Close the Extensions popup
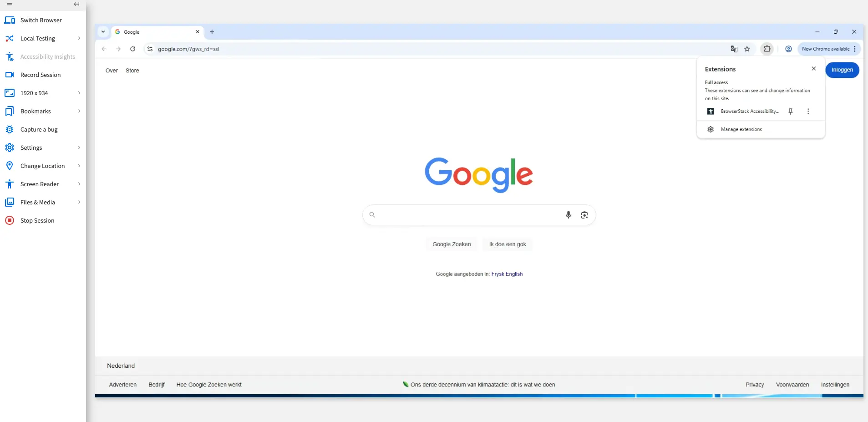This screenshot has height=422, width=868. [x=814, y=69]
